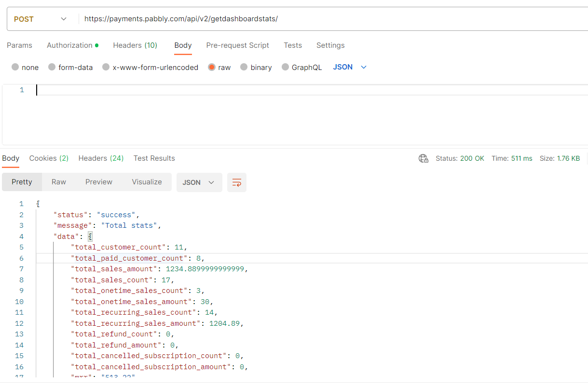Click the "total_onetime_sales_count" line
This screenshot has width=588, height=389.
pos(138,291)
